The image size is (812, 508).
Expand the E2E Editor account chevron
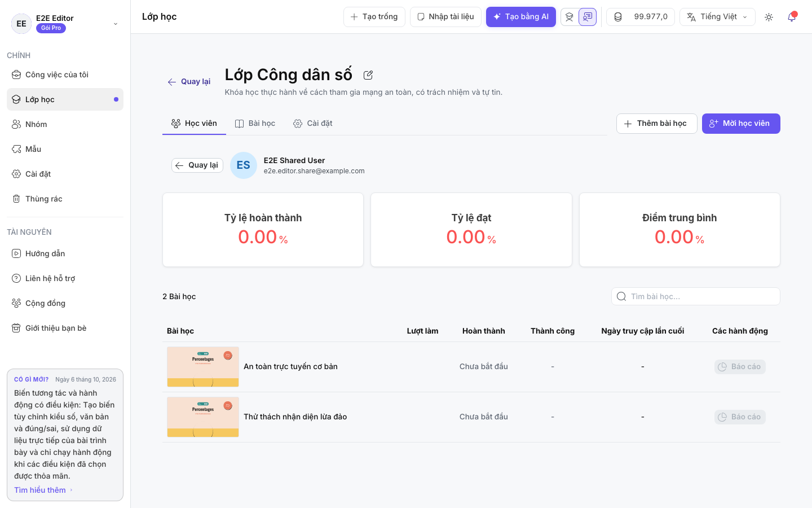point(116,24)
